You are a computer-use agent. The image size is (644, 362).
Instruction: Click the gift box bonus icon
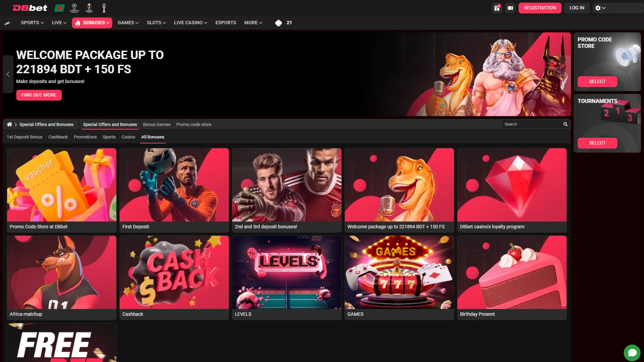[497, 8]
